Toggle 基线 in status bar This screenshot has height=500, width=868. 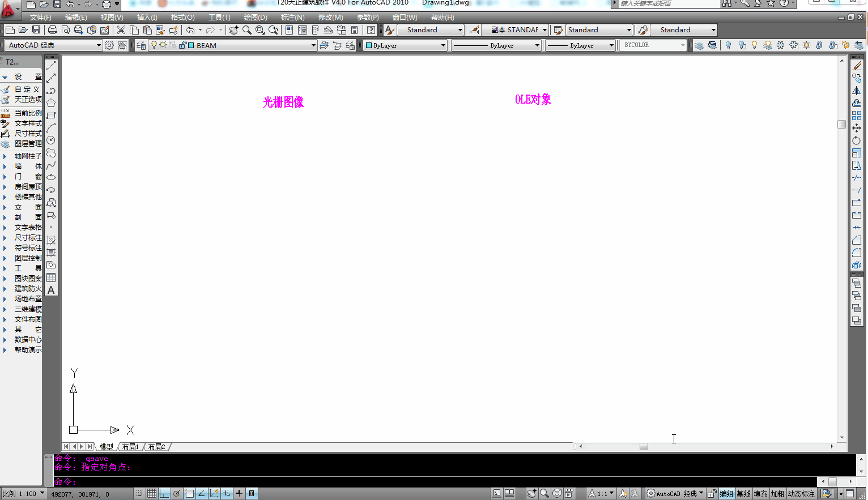coord(743,494)
